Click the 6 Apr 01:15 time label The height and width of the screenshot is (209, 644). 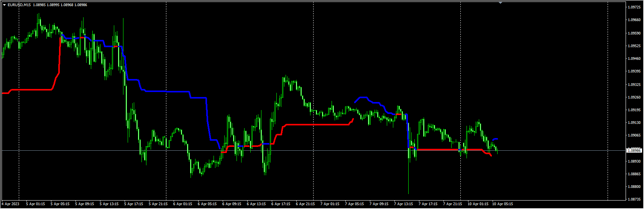pos(182,204)
